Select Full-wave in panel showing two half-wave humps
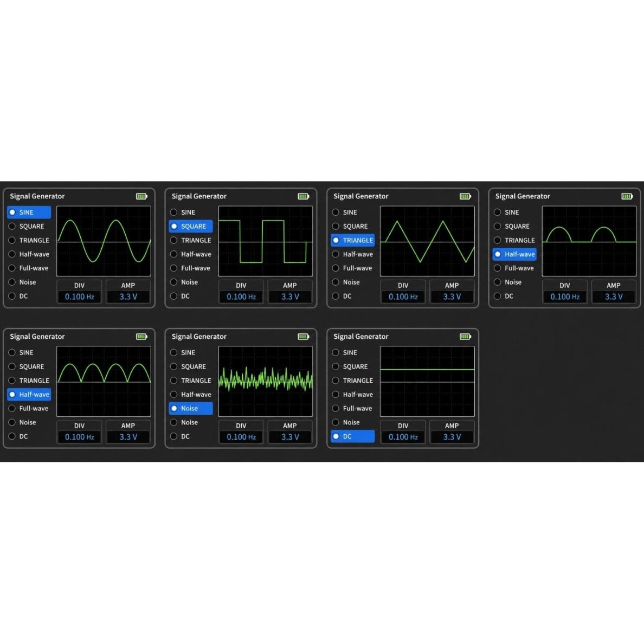This screenshot has width=644, height=644. coord(514,268)
